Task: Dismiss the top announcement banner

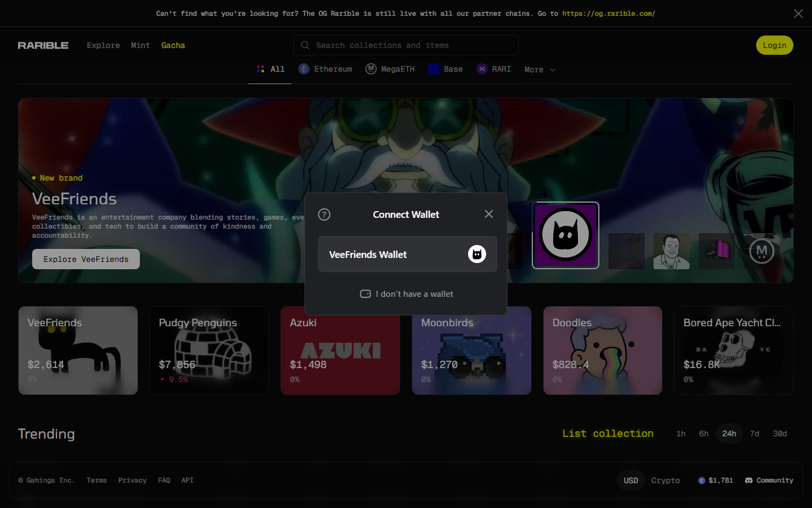Action: (x=798, y=13)
